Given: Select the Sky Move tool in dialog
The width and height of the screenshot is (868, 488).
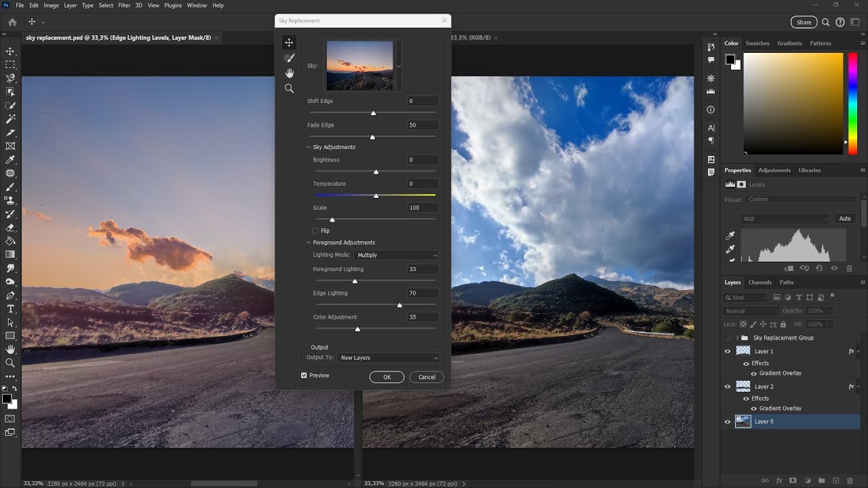Looking at the screenshot, I should 289,43.
